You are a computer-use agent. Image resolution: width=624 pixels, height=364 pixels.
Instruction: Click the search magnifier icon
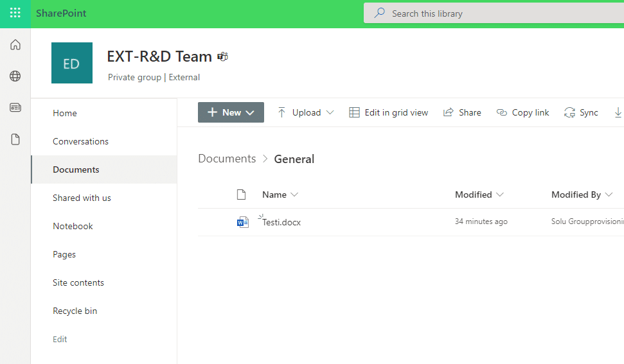[380, 13]
